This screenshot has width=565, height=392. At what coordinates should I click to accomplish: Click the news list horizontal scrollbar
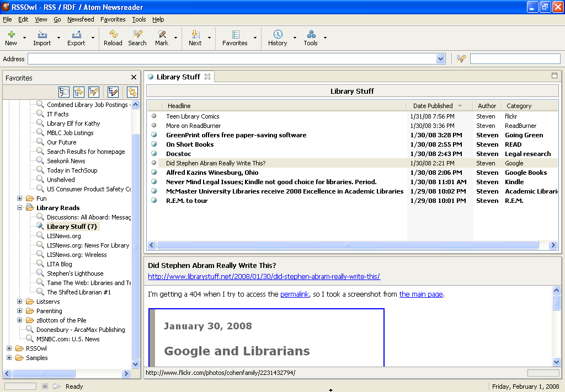[348, 245]
